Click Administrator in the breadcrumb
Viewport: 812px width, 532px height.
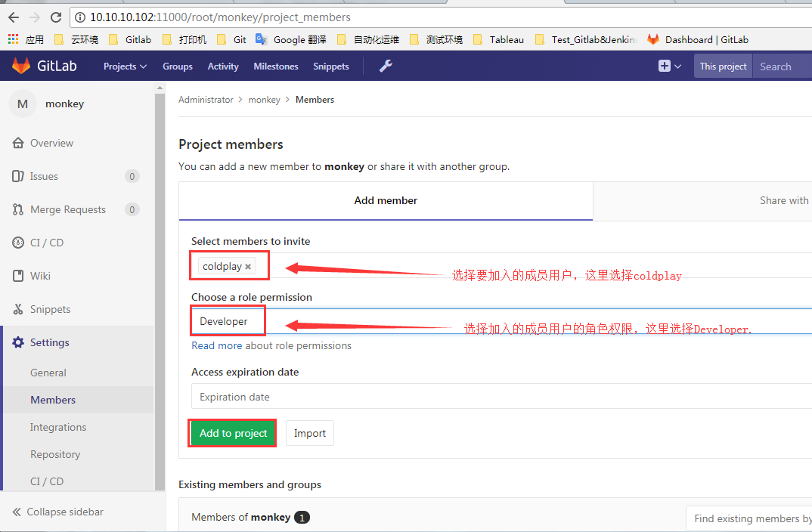pyautogui.click(x=206, y=99)
